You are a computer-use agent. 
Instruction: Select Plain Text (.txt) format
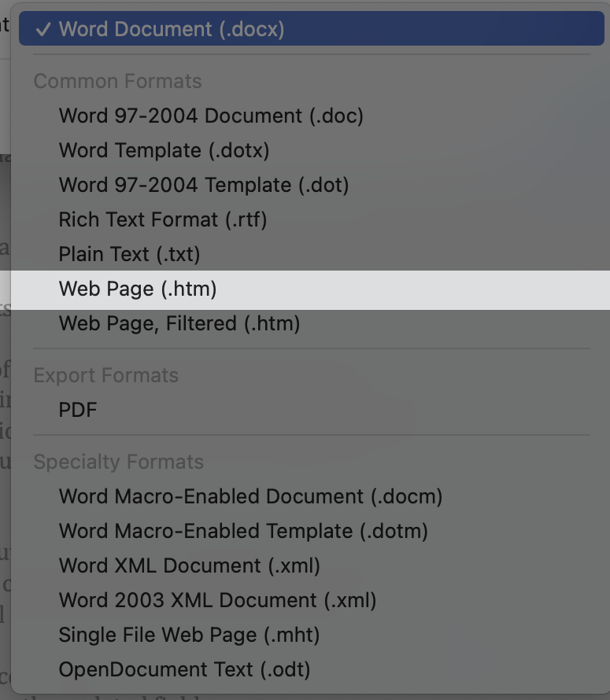(x=312, y=254)
